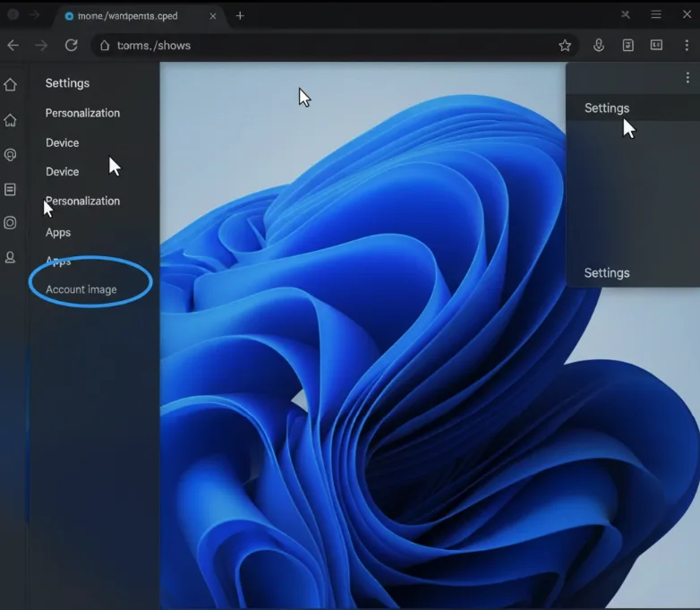This screenshot has height=610, width=700.
Task: Open the hamburger menu in title bar
Action: tap(656, 15)
